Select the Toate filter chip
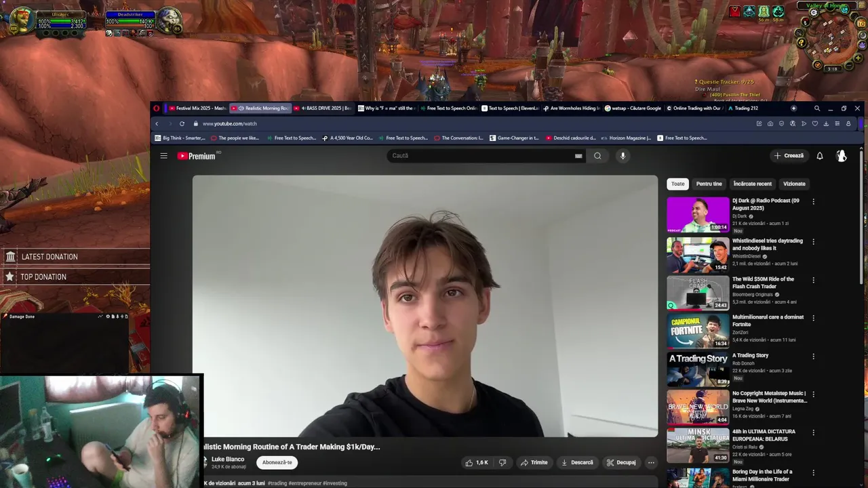This screenshot has width=868, height=488. pyautogui.click(x=677, y=184)
